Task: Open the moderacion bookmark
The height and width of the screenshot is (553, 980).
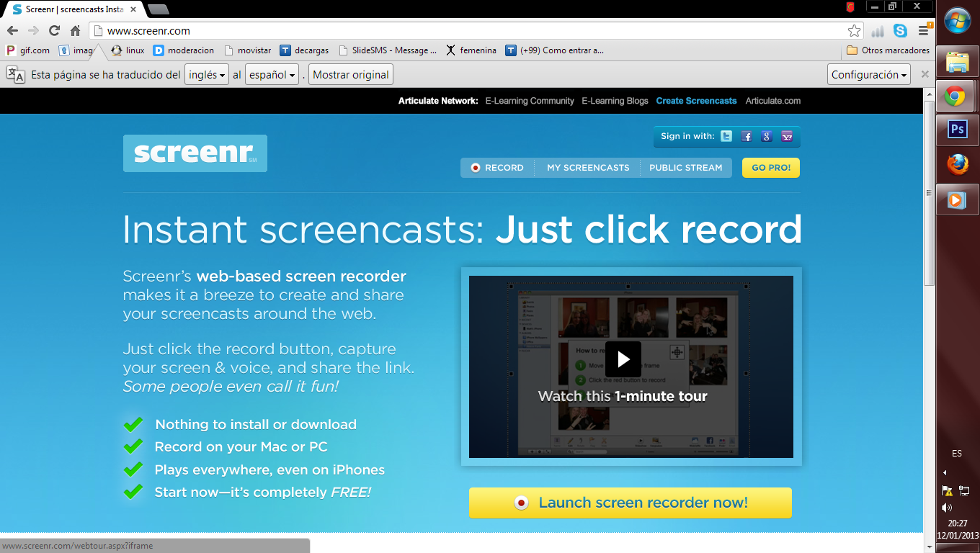Action: (x=184, y=50)
